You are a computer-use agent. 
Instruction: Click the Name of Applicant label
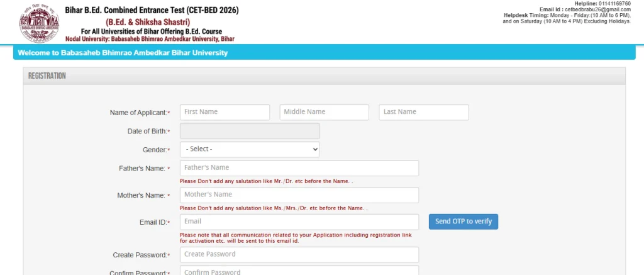pyautogui.click(x=140, y=113)
